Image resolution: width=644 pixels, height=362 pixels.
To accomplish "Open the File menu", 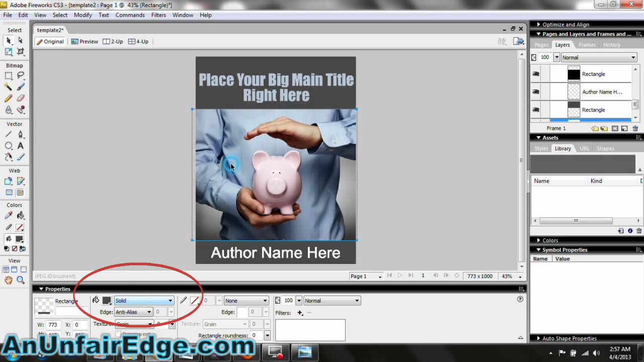I will [8, 15].
